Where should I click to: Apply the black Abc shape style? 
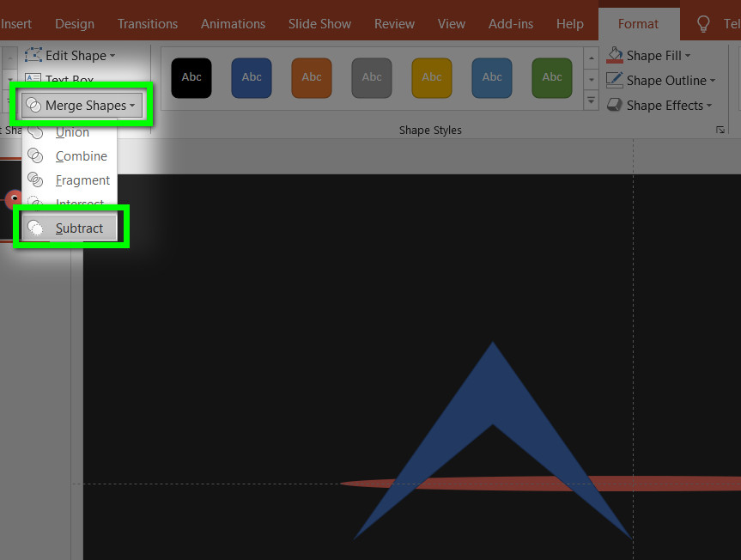pos(191,78)
